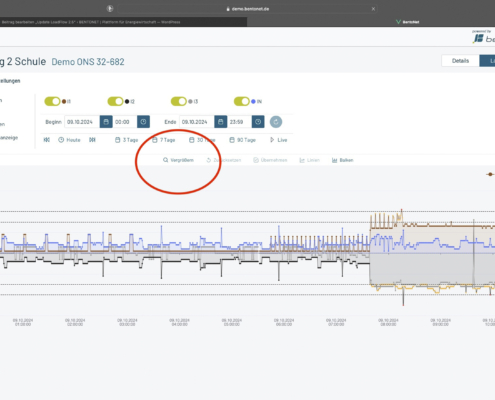
Task: Click the round refresh data button
Action: click(x=276, y=122)
